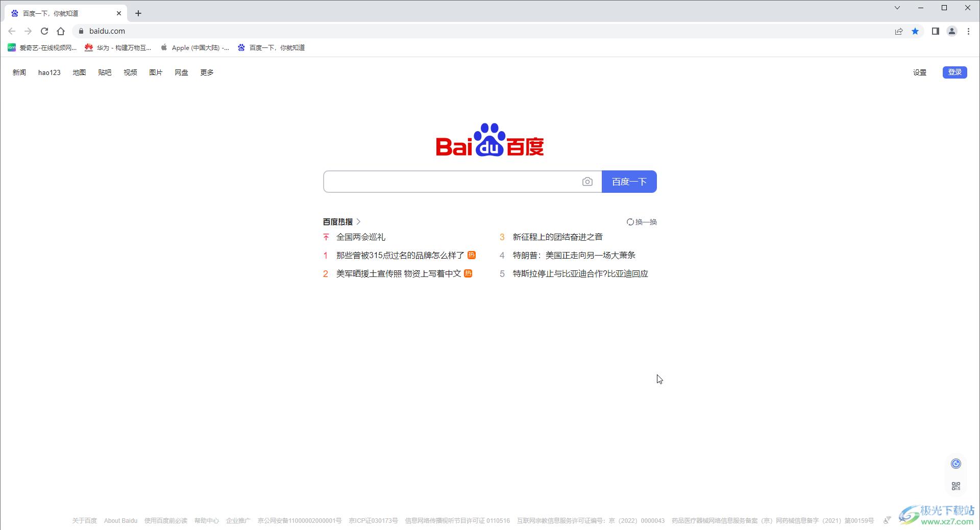Viewport: 980px width, 530px height.
Task: Open the 百度一下 bookmark in the bar
Action: point(271,47)
